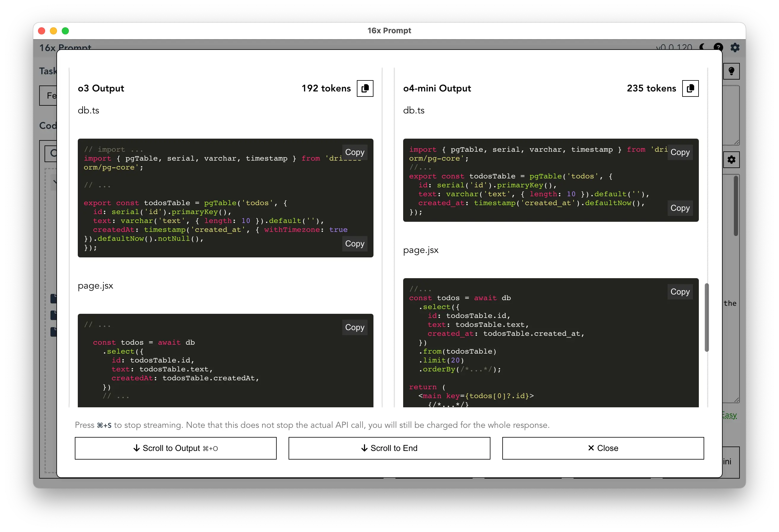The width and height of the screenshot is (779, 532).
Task: Click the '235 tokens' label
Action: point(651,88)
